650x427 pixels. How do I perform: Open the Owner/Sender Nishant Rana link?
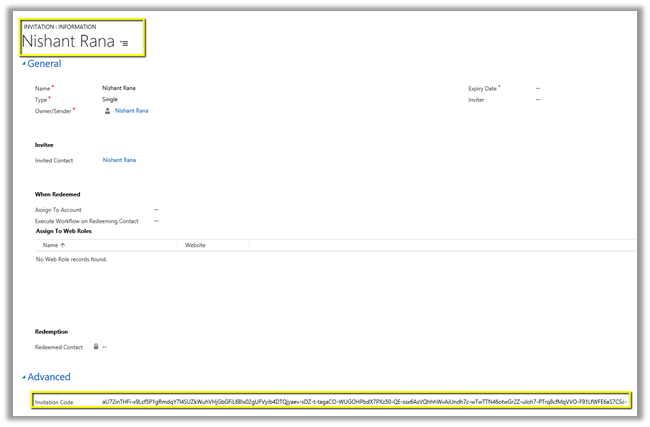131,111
